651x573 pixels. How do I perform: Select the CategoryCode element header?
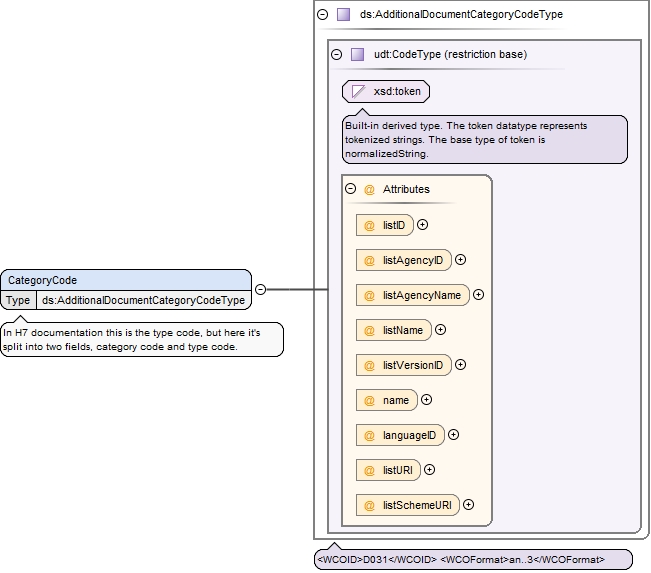(x=126, y=280)
